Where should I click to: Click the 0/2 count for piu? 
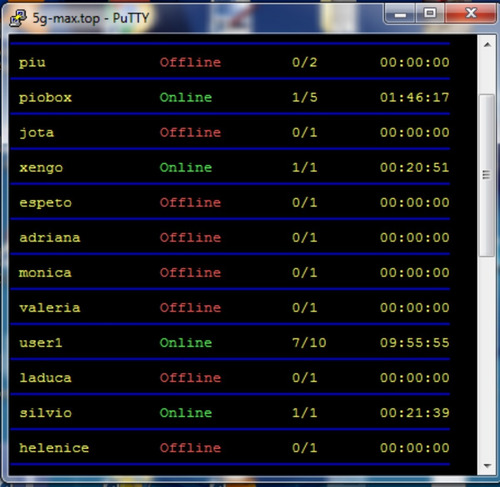[304, 62]
